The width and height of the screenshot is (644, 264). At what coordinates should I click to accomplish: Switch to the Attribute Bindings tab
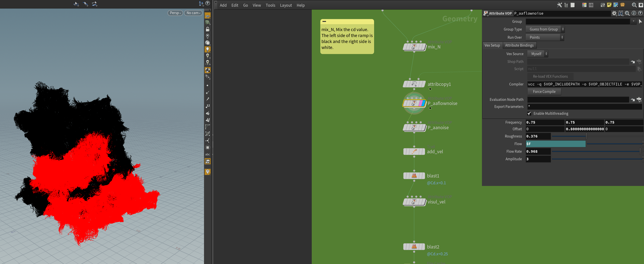click(x=519, y=45)
